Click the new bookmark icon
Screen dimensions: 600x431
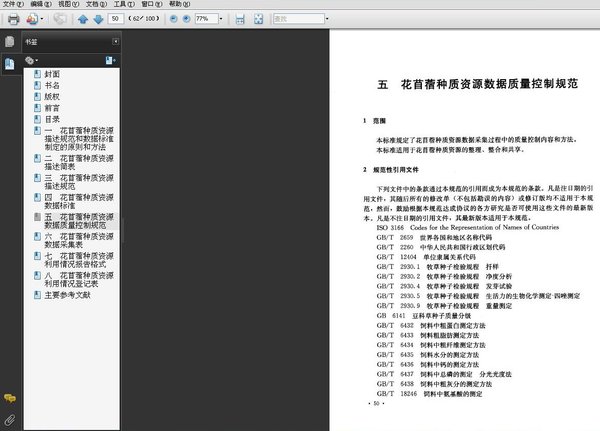click(x=110, y=60)
